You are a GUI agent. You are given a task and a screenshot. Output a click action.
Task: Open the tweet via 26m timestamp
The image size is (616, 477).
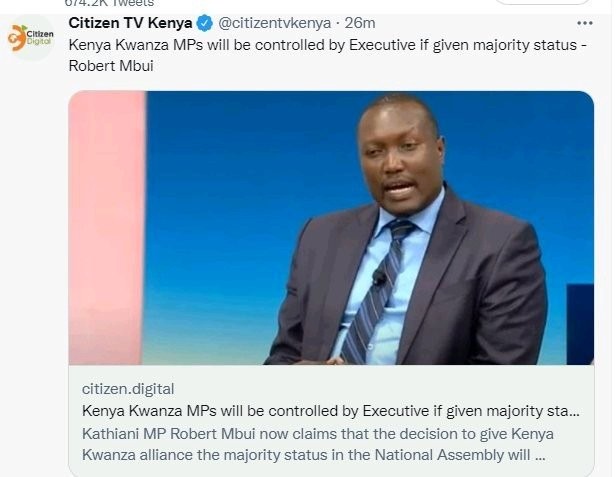(360, 23)
